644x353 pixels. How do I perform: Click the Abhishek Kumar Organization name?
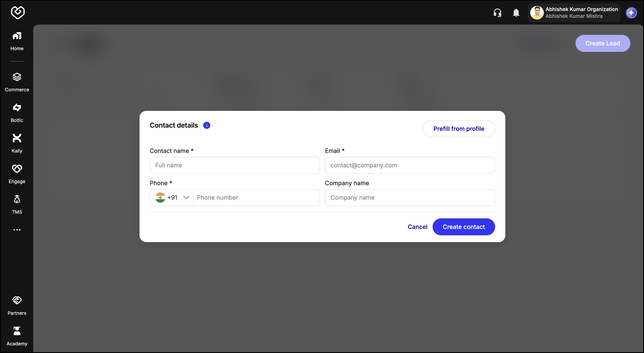click(581, 9)
